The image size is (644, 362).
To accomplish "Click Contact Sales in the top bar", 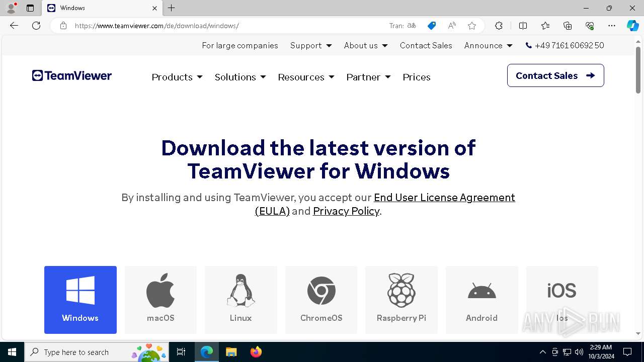I will click(x=426, y=45).
